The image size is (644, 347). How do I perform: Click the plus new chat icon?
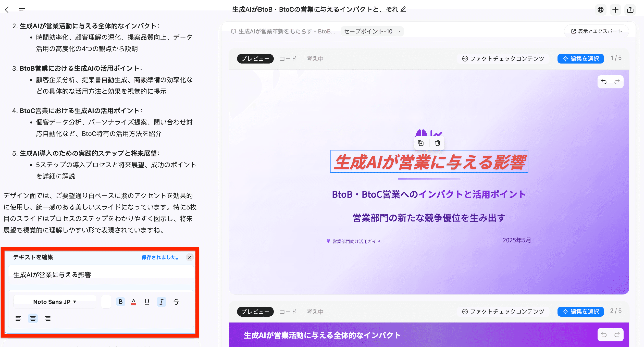click(x=615, y=10)
